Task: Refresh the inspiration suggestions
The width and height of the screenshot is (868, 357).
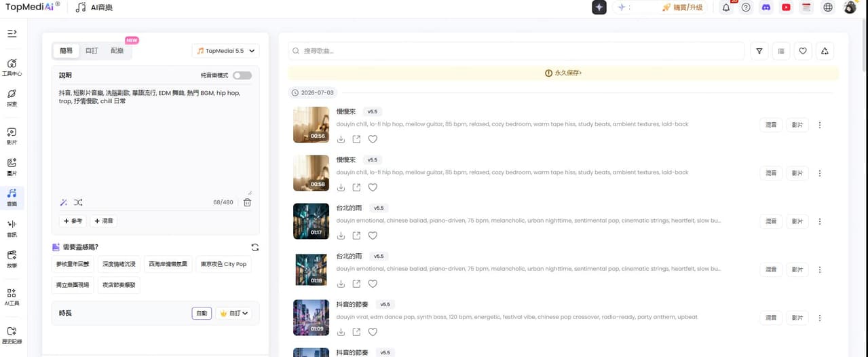Action: click(254, 247)
